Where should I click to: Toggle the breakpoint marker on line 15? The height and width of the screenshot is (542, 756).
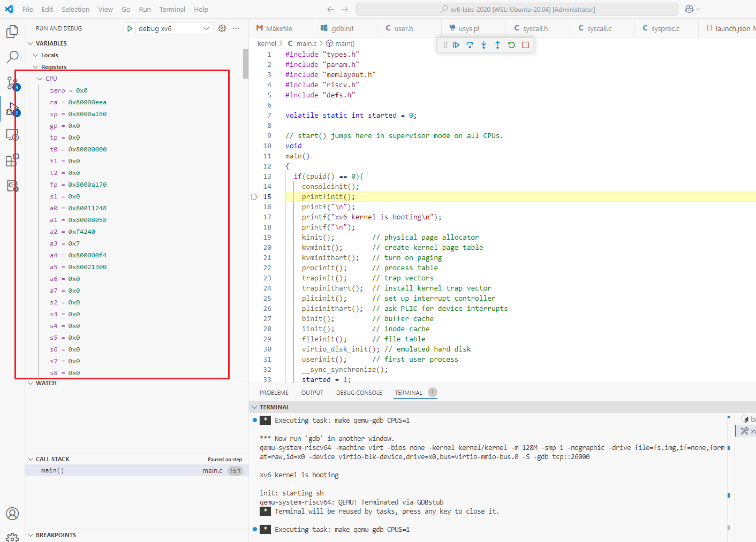pyautogui.click(x=255, y=197)
